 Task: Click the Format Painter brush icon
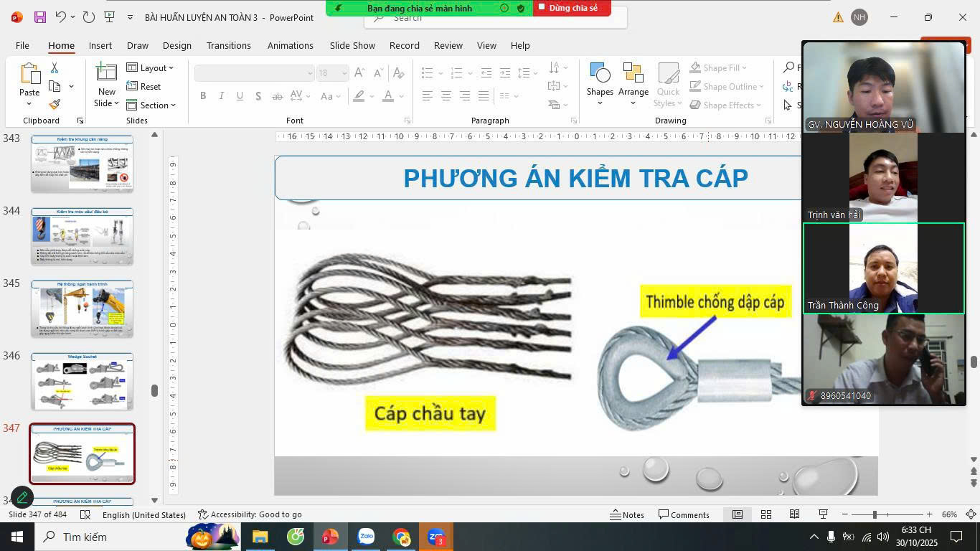pos(55,105)
